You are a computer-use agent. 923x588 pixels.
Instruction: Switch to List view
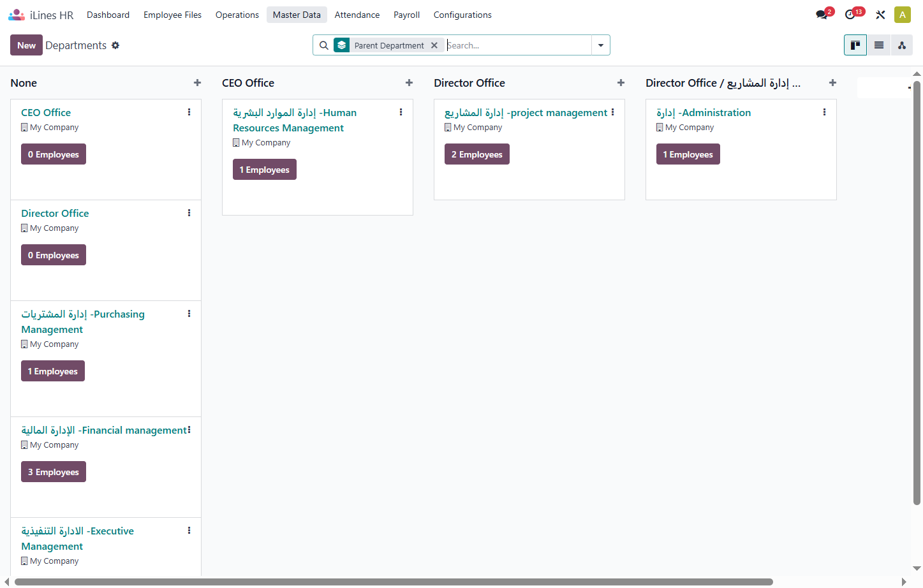[x=879, y=45]
